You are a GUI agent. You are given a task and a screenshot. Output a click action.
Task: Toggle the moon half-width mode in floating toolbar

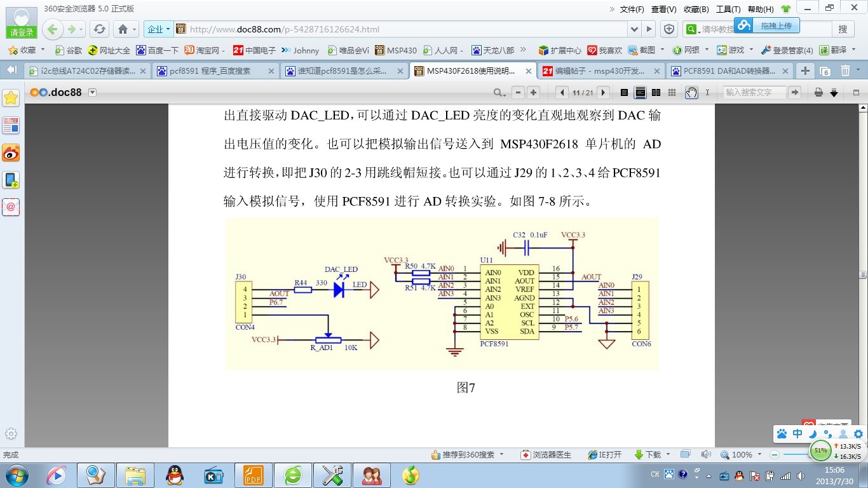(x=813, y=434)
